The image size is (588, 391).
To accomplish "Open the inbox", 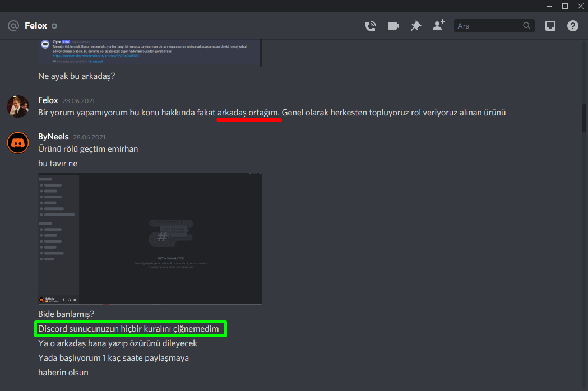I will tap(550, 26).
